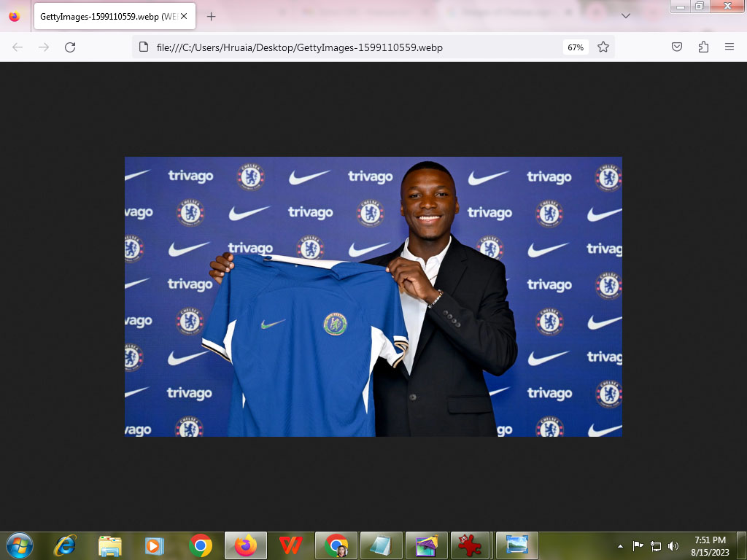
Task: Open the Windows Start menu
Action: (19, 545)
